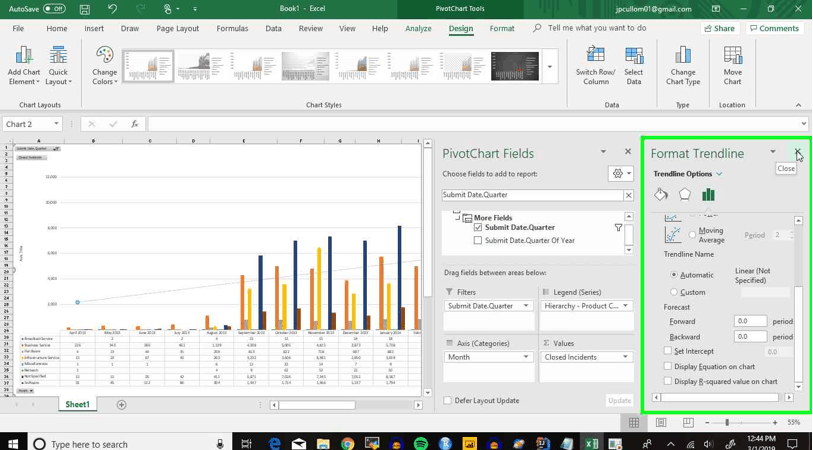Select Trendline Options bar-chart icon
Screen dimensions: 813x450
coord(708,194)
